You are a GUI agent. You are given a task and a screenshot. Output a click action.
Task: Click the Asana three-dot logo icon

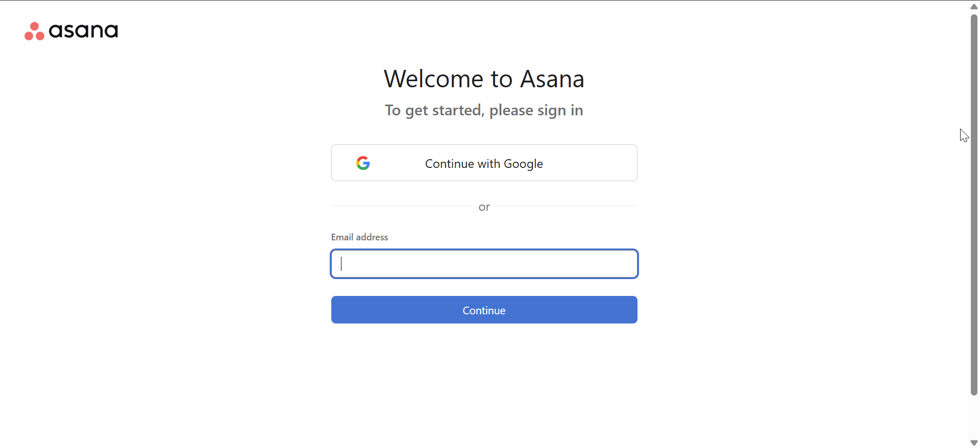[34, 31]
